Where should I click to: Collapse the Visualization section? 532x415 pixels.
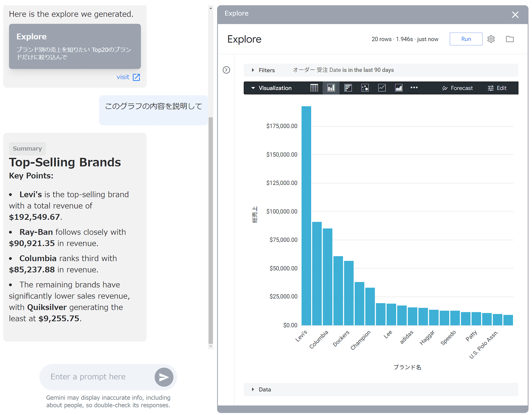pyautogui.click(x=271, y=88)
